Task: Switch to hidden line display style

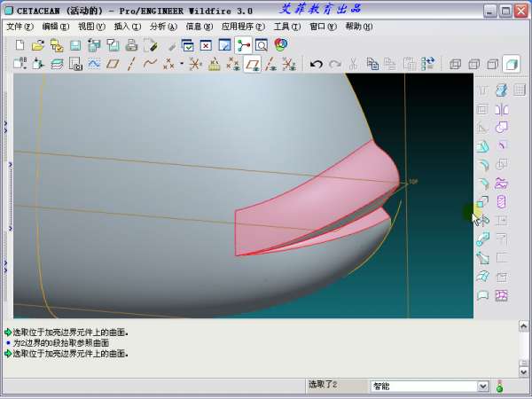Action: (x=474, y=64)
